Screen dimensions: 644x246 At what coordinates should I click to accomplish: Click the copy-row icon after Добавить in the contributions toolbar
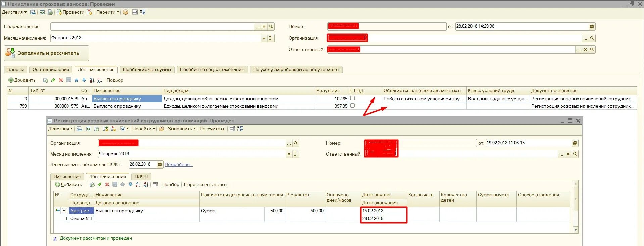tap(45, 80)
